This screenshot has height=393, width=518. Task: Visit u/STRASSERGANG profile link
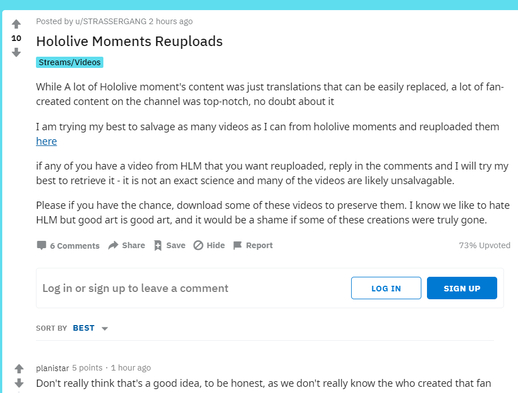coord(111,21)
